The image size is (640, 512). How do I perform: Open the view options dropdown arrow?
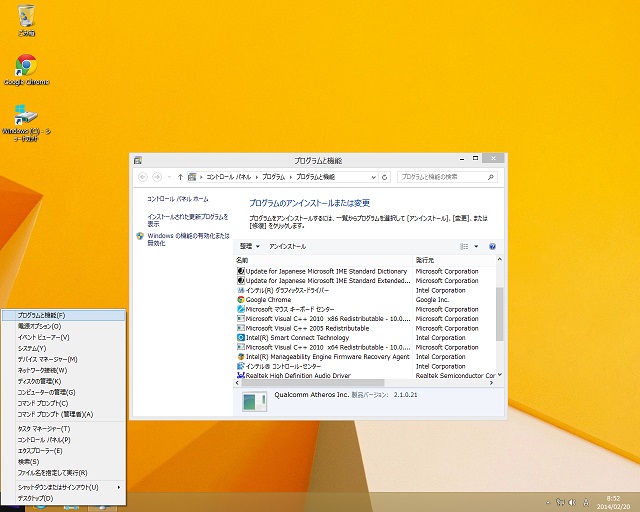click(476, 246)
